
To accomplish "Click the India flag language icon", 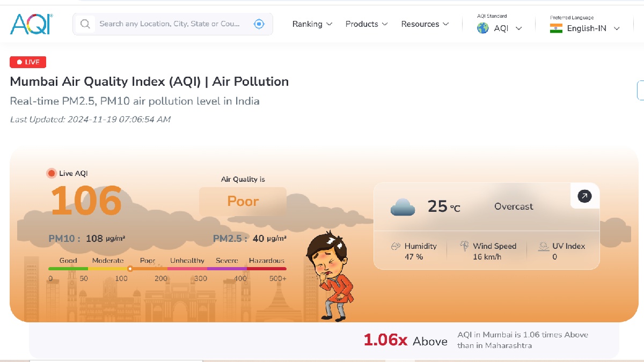I will (556, 28).
